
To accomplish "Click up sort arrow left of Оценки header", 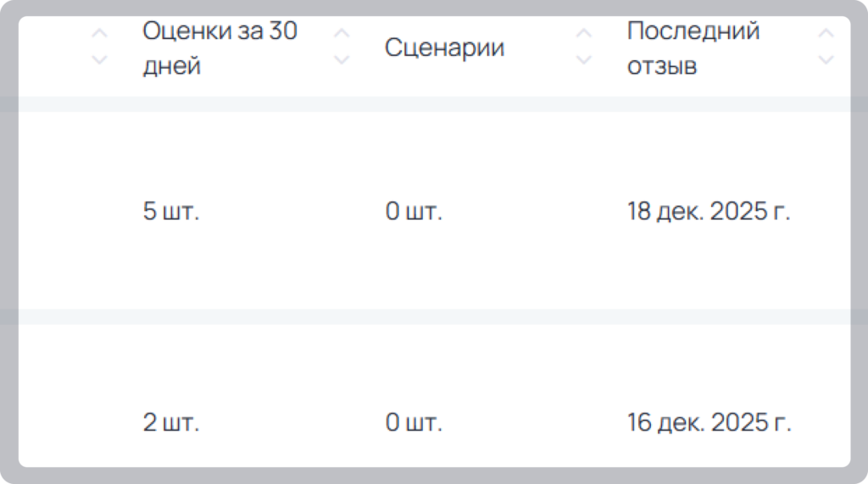I will 99,33.
